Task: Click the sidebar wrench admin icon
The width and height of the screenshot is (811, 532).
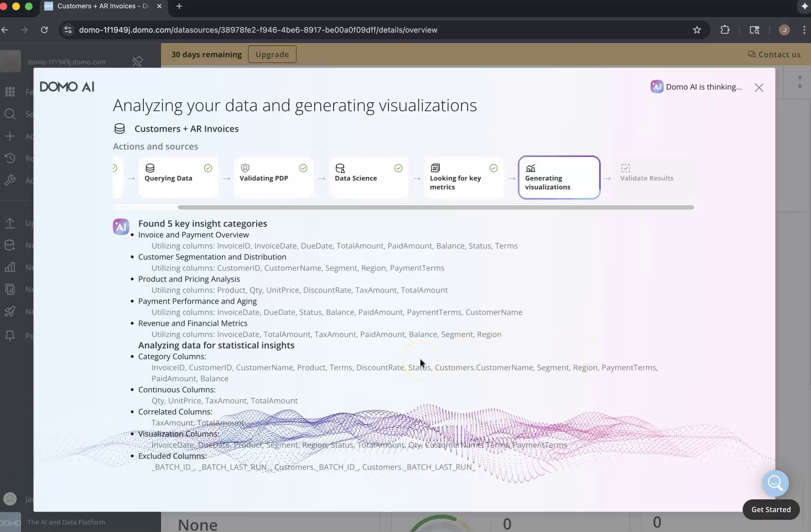Action: pos(10,180)
